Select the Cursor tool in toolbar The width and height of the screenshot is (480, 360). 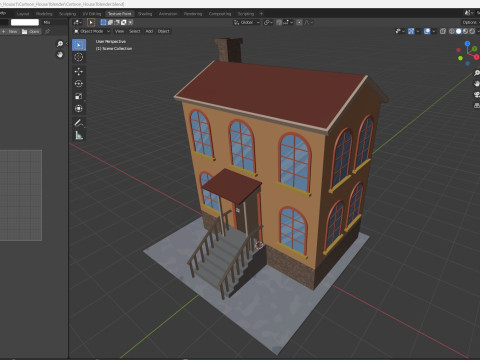pyautogui.click(x=79, y=57)
